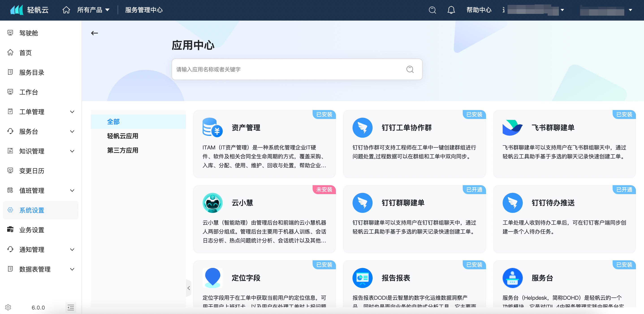Viewport: 644px width, 314px height.
Task: Click the back arrow icon
Action: click(x=95, y=33)
